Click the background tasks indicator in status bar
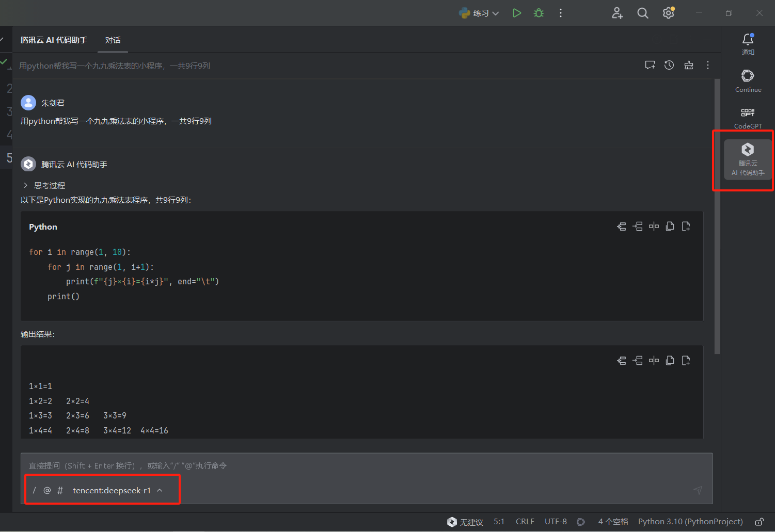 [581, 522]
